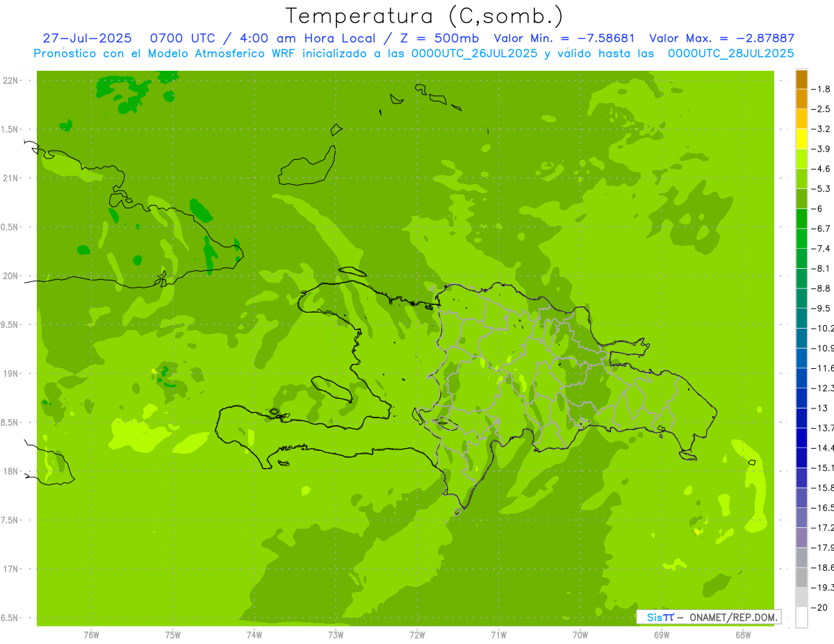This screenshot has width=834, height=644.
Task: Click the -4.6 colorbar value
Action: (821, 169)
